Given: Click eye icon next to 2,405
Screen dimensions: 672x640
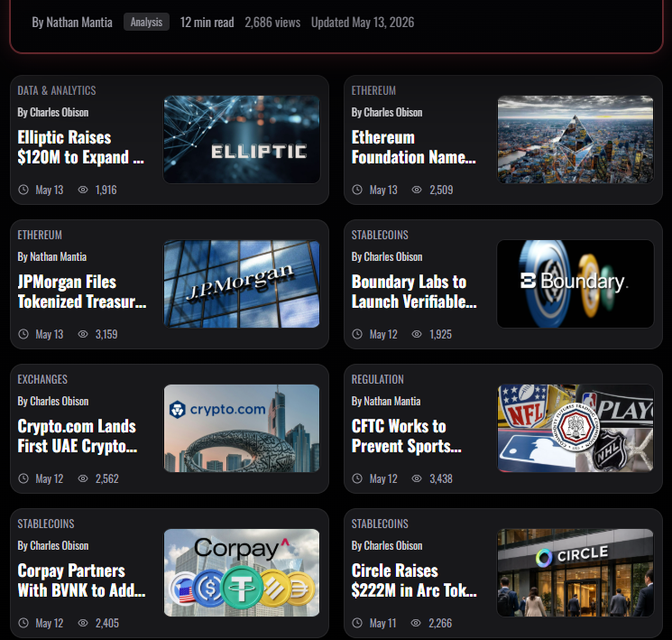Looking at the screenshot, I should (83, 623).
